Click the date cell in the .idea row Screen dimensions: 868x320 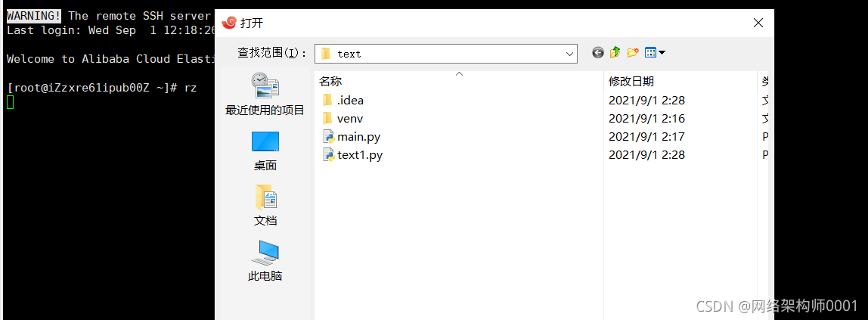[x=646, y=100]
